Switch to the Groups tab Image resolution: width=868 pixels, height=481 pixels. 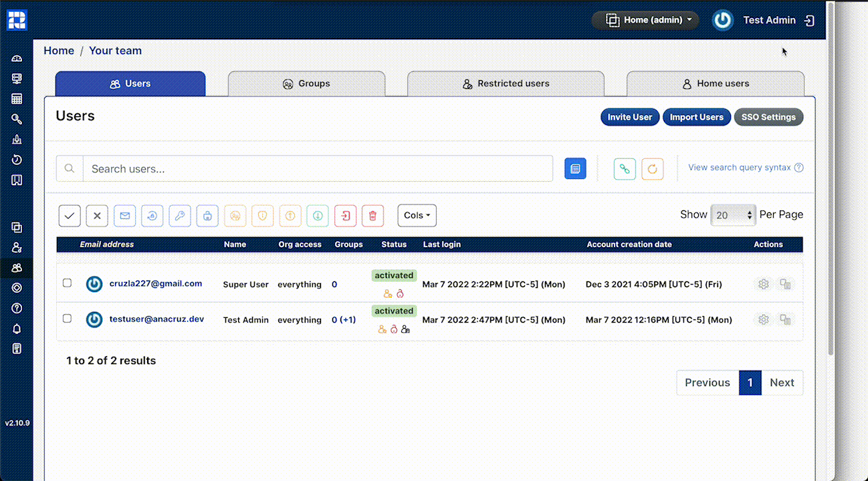point(306,84)
